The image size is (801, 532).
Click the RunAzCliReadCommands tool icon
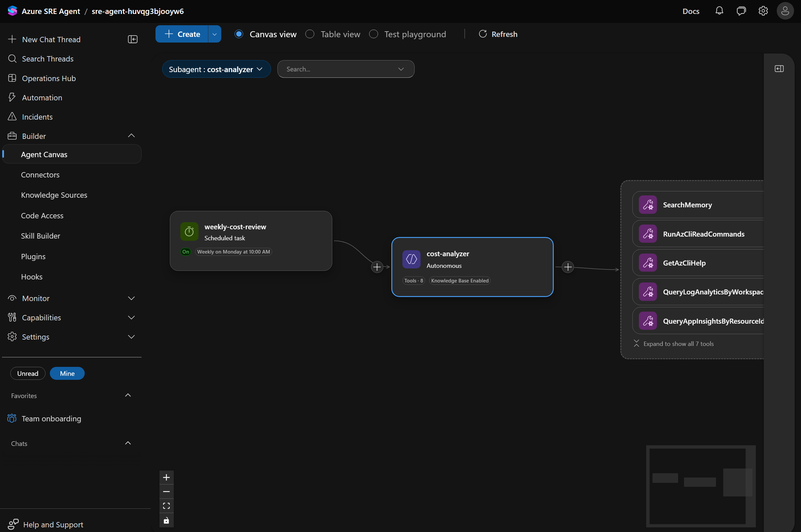pos(648,234)
